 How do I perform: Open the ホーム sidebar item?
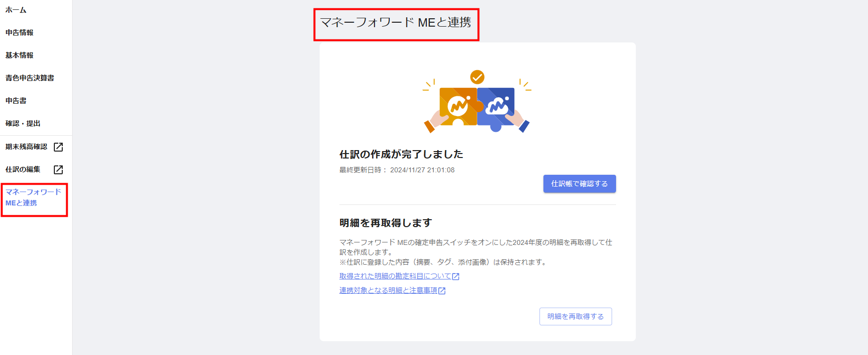point(16,10)
